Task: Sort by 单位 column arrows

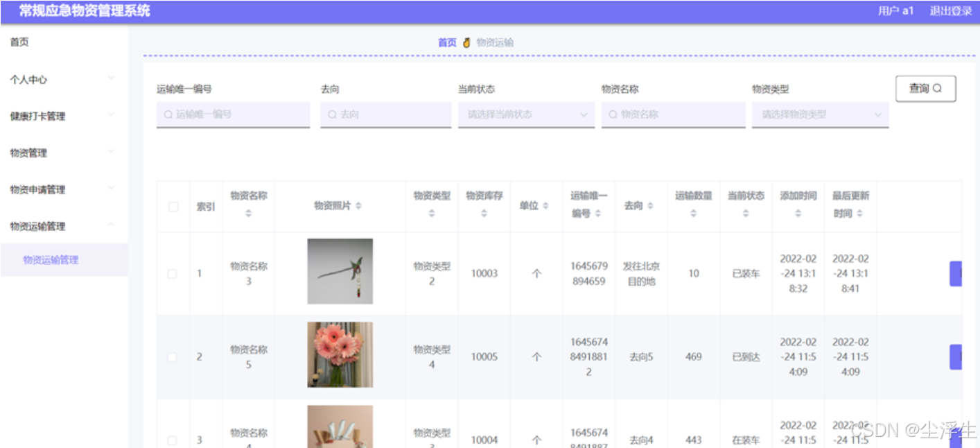Action: pyautogui.click(x=545, y=206)
